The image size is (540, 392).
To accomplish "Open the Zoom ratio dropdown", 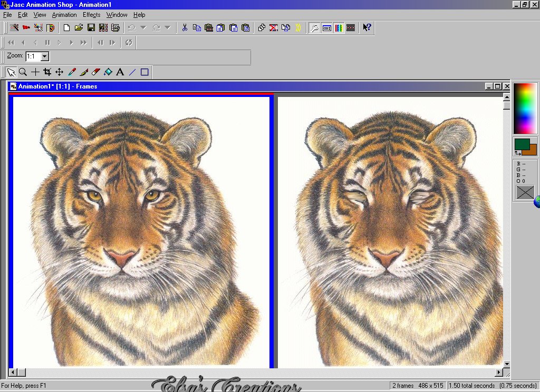I will tap(44, 56).
